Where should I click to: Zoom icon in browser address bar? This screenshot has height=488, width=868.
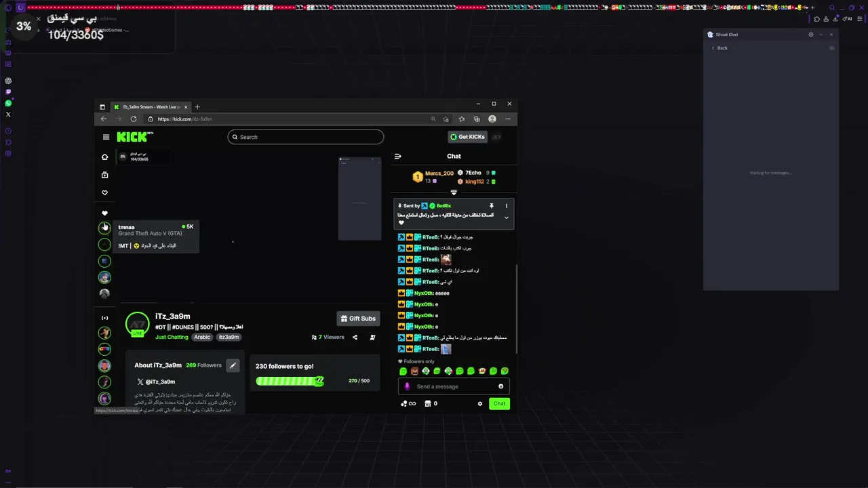pos(433,119)
